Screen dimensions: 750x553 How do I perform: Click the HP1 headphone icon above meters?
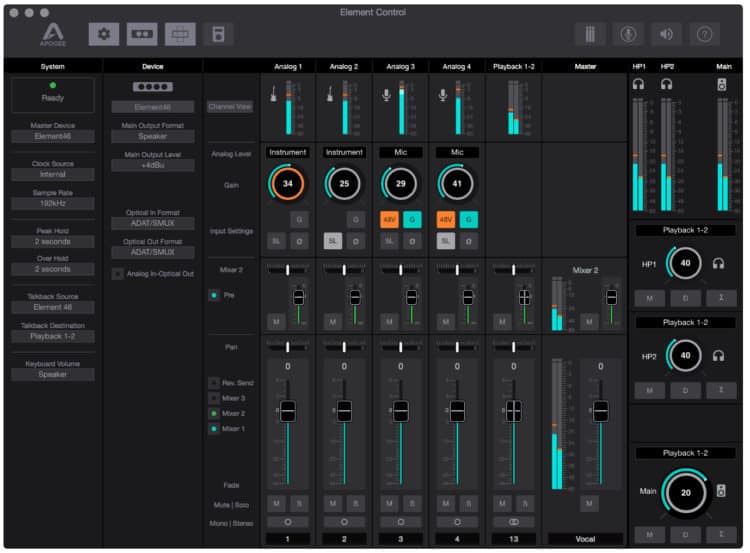[639, 85]
